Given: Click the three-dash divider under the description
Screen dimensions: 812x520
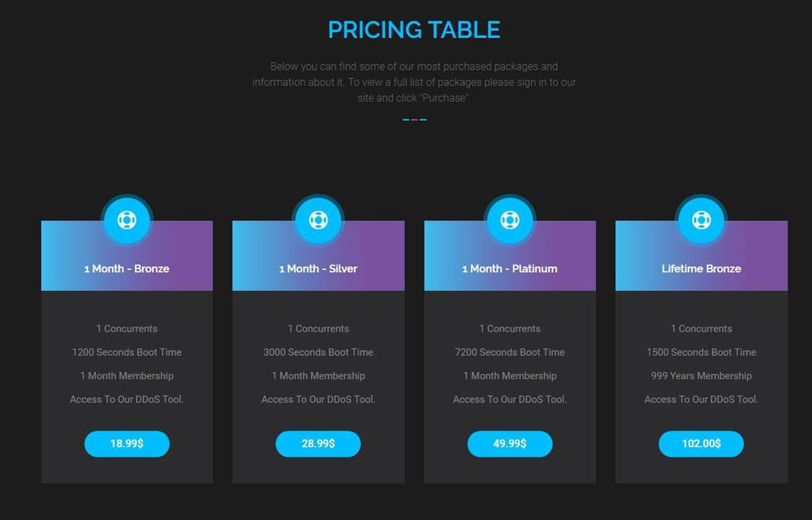Looking at the screenshot, I should click(x=414, y=119).
